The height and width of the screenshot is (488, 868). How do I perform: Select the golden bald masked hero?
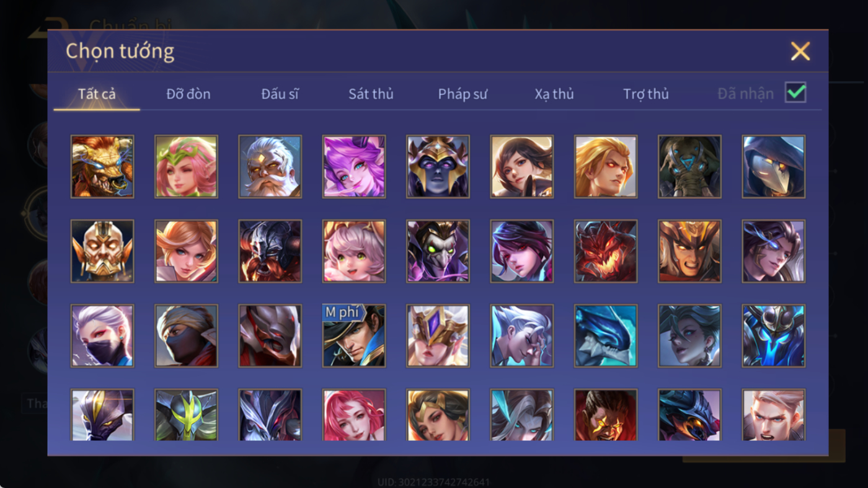(102, 251)
